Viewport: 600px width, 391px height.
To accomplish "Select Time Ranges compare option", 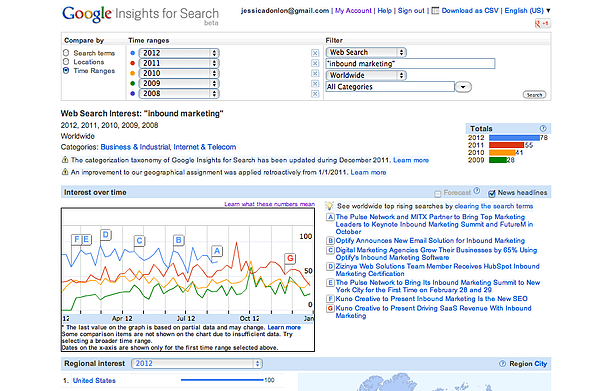I will pyautogui.click(x=66, y=70).
